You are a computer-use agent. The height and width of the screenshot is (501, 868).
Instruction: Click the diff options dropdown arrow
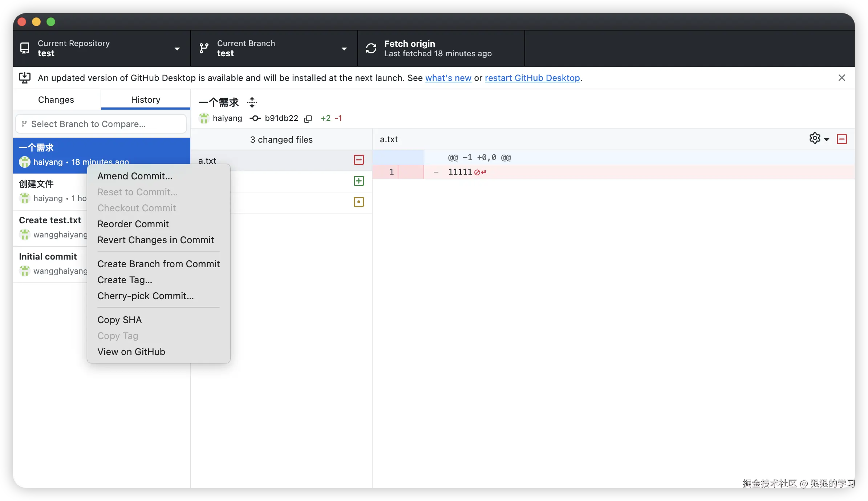[827, 139]
